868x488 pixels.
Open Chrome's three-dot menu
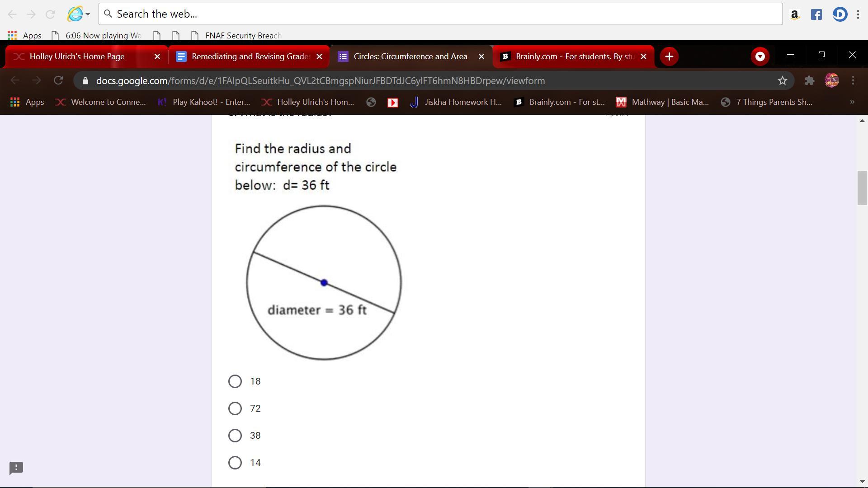point(853,81)
